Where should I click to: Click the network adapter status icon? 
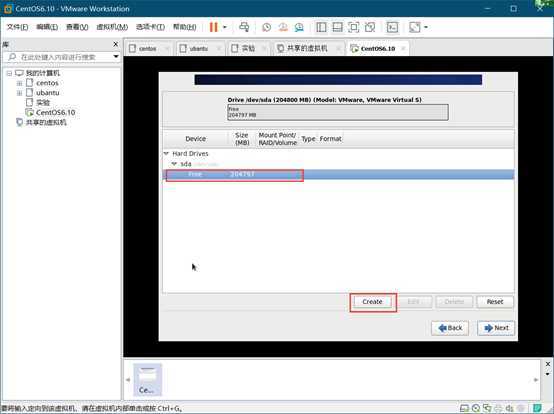(487, 408)
